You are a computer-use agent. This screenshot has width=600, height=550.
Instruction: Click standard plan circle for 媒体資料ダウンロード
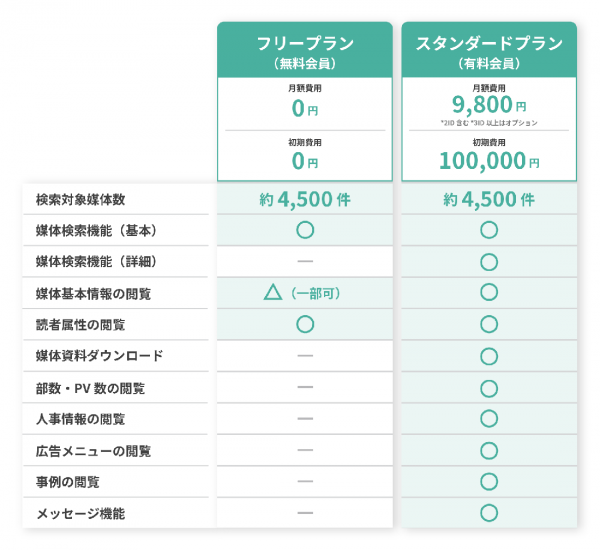click(489, 356)
